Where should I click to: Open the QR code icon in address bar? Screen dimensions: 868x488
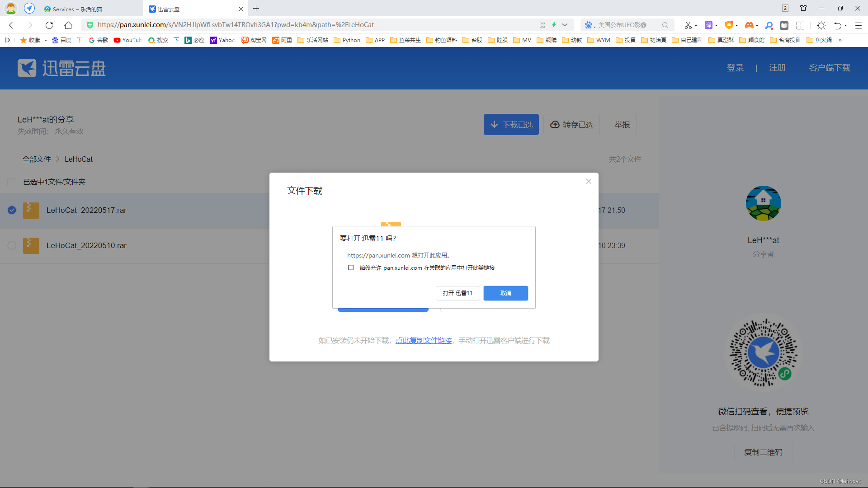click(x=542, y=25)
